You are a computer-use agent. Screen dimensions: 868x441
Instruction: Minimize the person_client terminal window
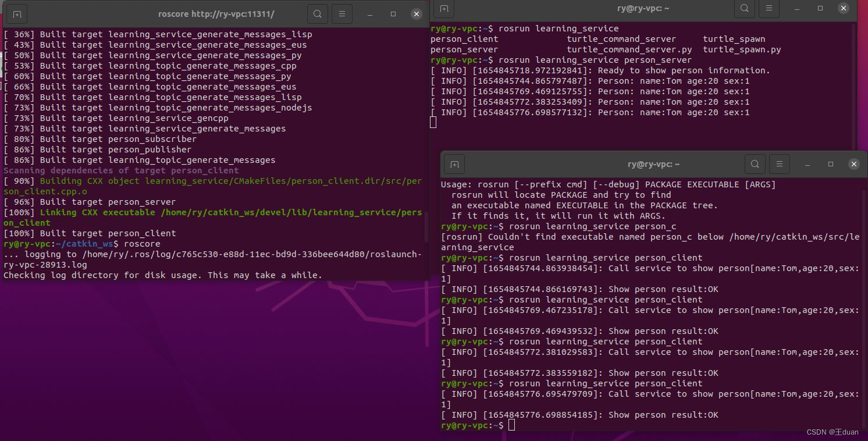click(x=807, y=164)
